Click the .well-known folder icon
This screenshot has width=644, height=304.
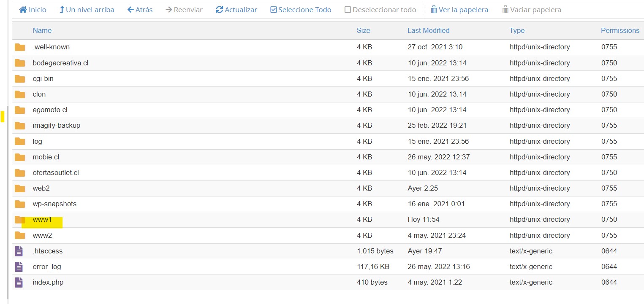tap(20, 47)
